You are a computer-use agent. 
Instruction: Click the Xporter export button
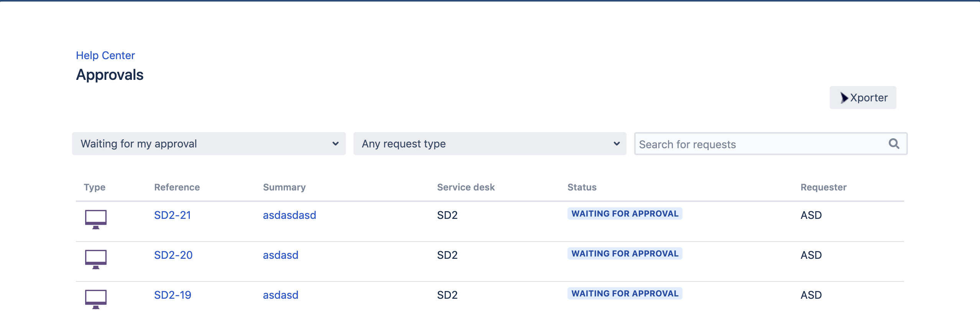coord(863,98)
